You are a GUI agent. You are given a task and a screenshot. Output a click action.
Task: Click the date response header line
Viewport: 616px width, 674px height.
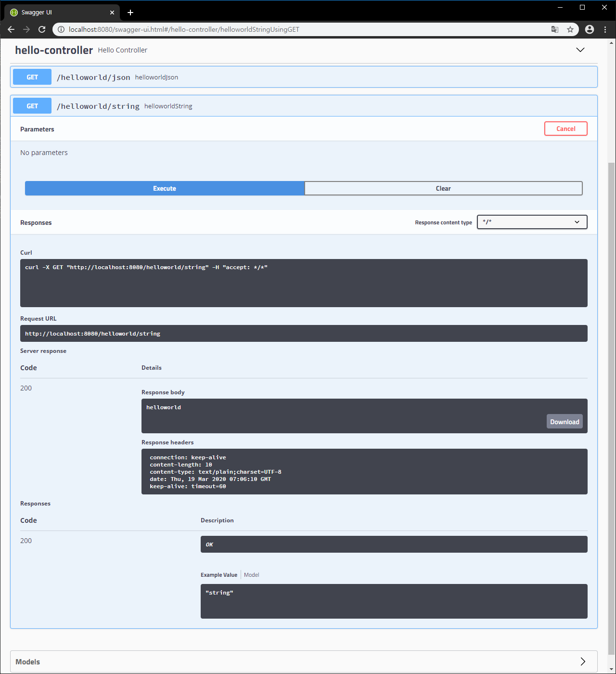pyautogui.click(x=210, y=479)
